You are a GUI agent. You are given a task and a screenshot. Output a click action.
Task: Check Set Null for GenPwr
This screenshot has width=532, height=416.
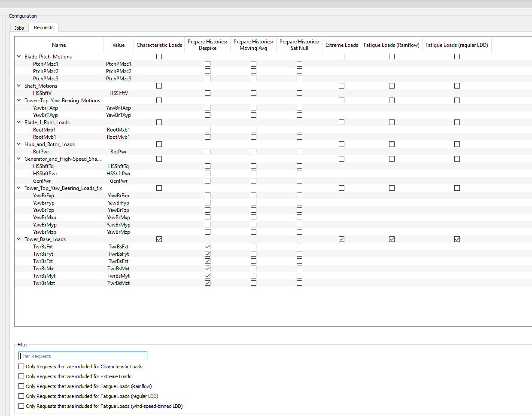click(x=300, y=181)
